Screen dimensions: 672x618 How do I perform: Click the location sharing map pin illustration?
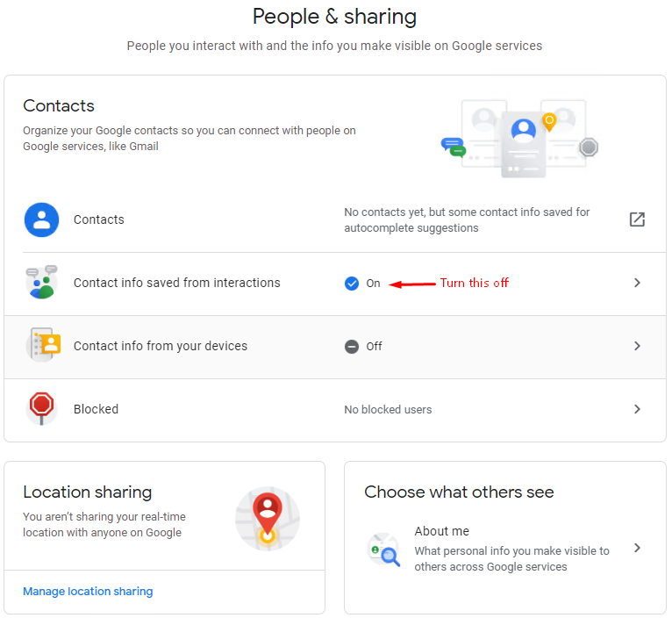click(x=268, y=519)
